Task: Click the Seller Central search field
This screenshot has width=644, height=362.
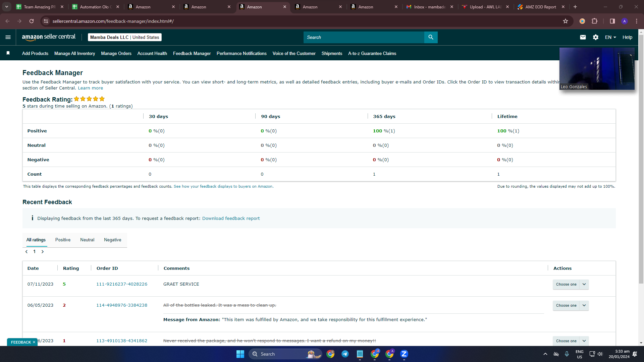Action: (x=364, y=37)
